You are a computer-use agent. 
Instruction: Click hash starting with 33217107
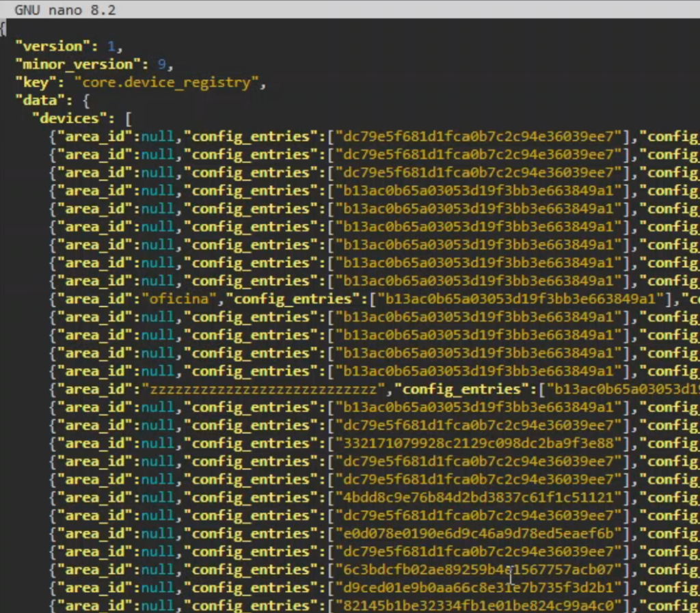pyautogui.click(x=478, y=444)
